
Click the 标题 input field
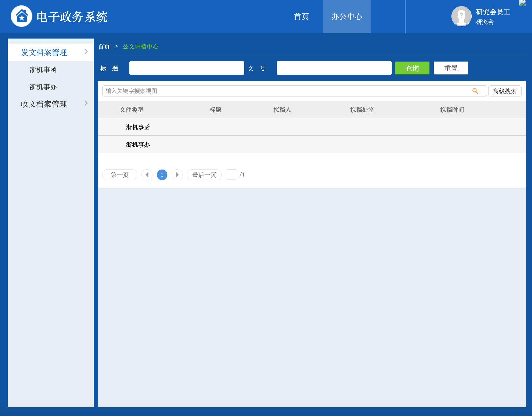click(187, 68)
